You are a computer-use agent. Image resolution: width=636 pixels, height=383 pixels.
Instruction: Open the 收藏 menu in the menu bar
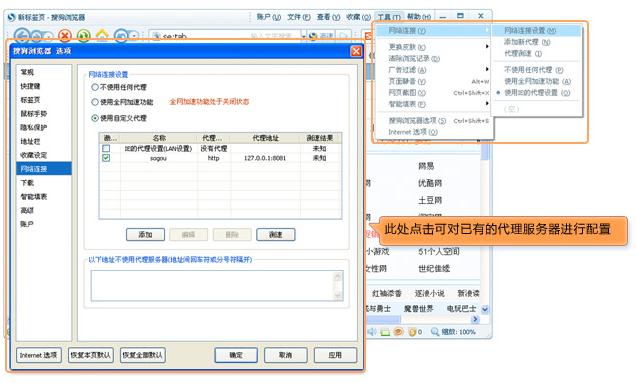358,17
